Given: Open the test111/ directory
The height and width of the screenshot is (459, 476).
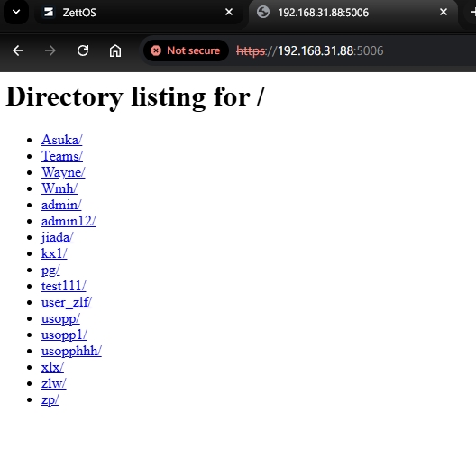Looking at the screenshot, I should (x=64, y=286).
